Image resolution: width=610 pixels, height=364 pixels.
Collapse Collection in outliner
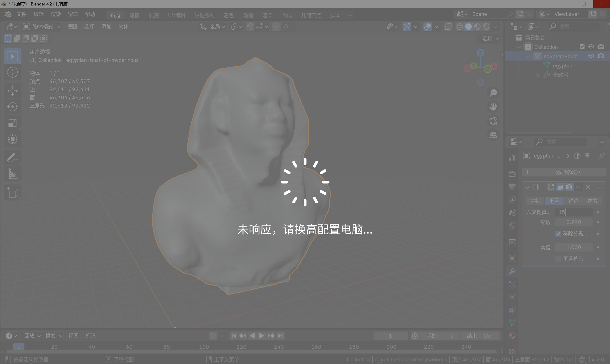(x=518, y=47)
